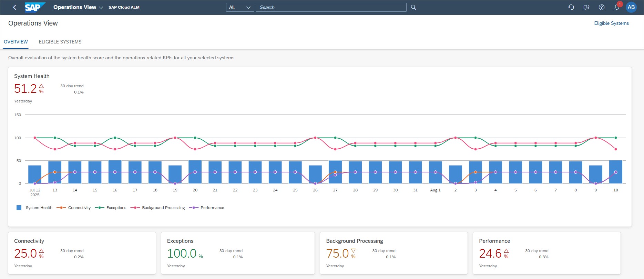Click the search magnifier icon
This screenshot has height=279, width=644.
413,7
